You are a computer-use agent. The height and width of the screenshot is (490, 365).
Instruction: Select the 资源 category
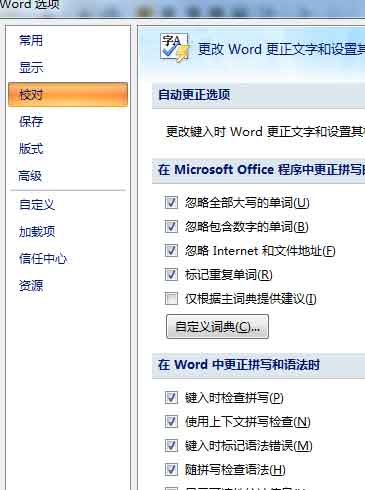31,286
